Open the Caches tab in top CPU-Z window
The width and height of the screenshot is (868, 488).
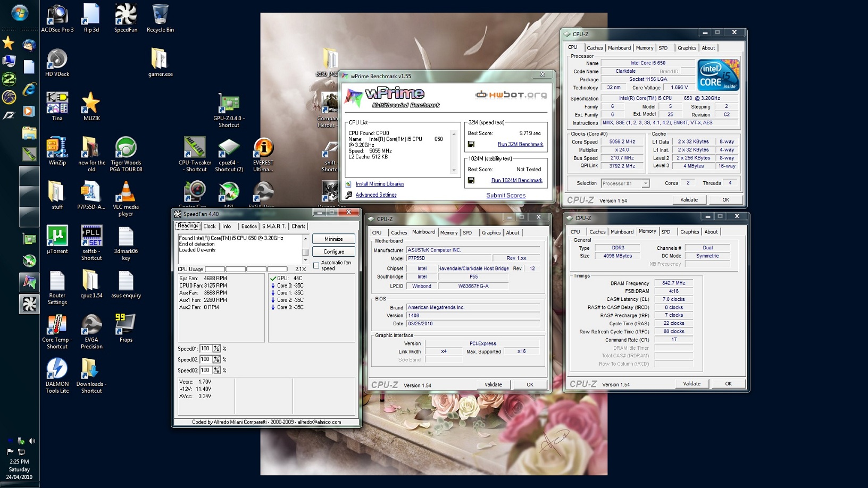[595, 48]
